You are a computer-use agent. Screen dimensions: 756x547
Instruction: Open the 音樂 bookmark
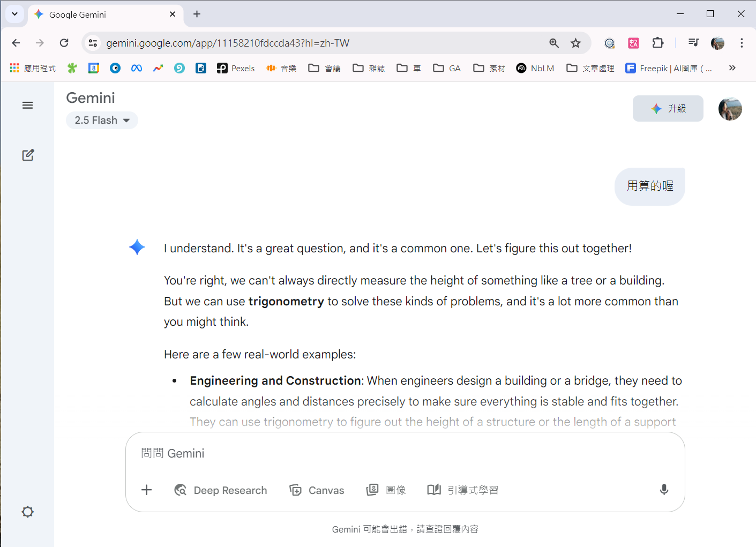[x=281, y=68]
